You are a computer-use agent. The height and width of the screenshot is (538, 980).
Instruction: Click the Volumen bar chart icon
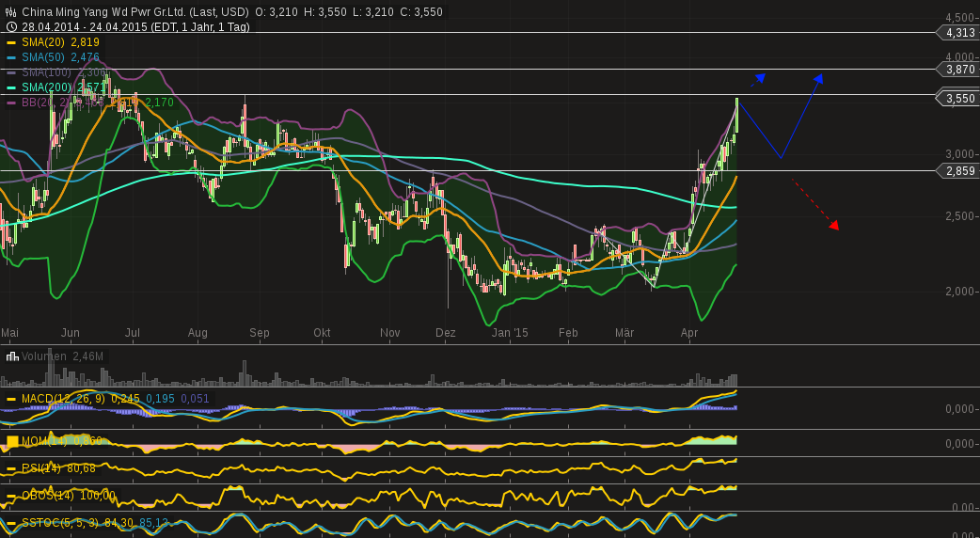(x=11, y=356)
